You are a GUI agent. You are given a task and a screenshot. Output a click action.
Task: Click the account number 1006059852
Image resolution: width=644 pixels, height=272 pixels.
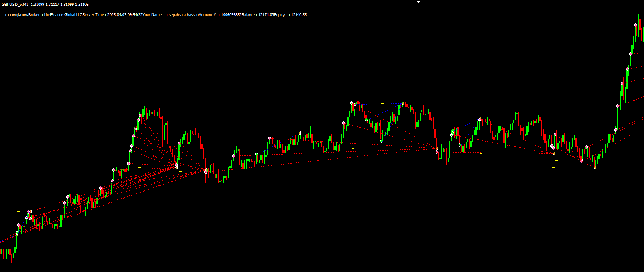231,15
